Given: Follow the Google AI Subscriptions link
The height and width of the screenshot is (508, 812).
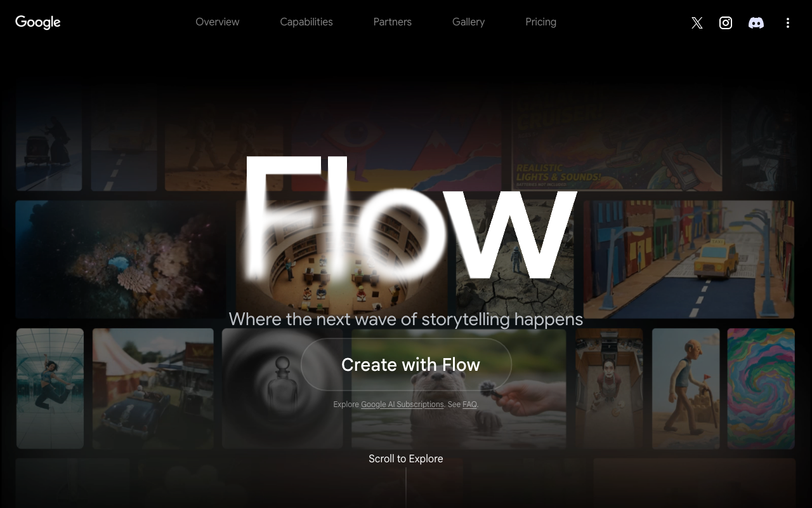Looking at the screenshot, I should point(402,404).
